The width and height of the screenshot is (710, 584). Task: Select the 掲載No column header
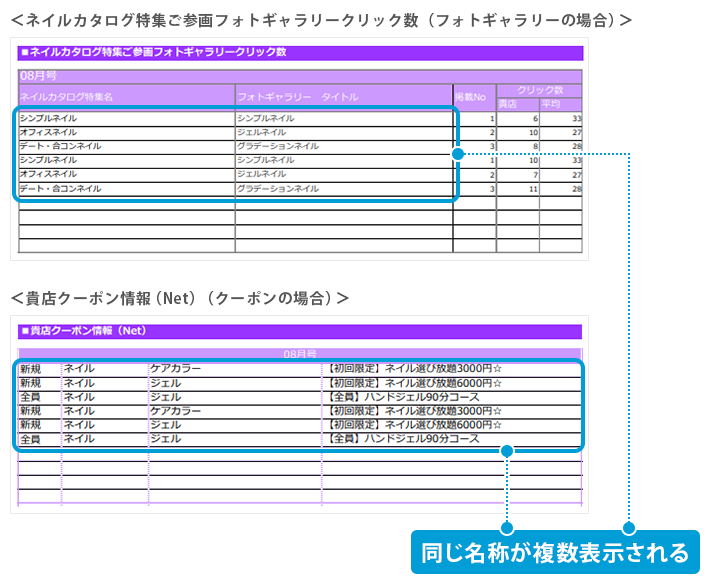coord(470,97)
